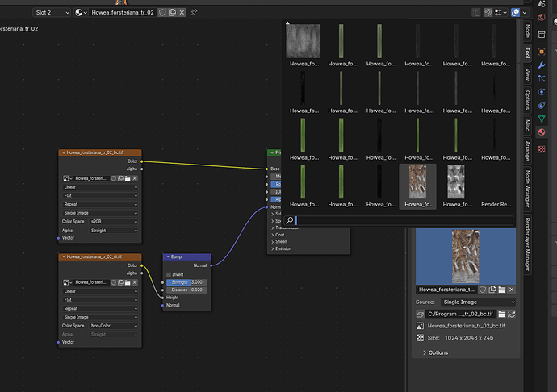The width and height of the screenshot is (557, 392).
Task: Open Object Constraints properties tab icon
Action: point(542,105)
